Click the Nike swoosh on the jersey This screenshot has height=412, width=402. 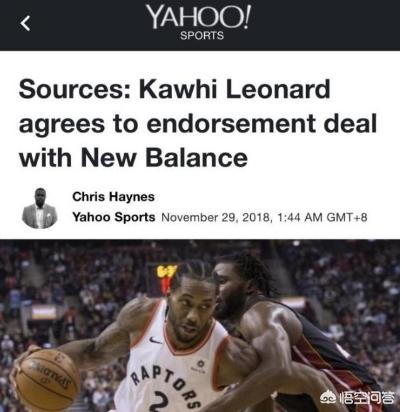pos(155,340)
